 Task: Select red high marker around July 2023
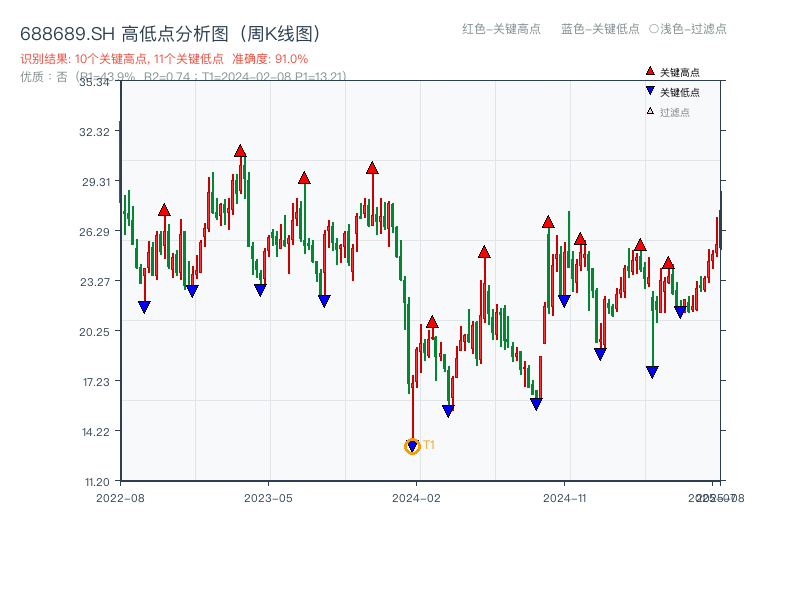click(x=304, y=178)
